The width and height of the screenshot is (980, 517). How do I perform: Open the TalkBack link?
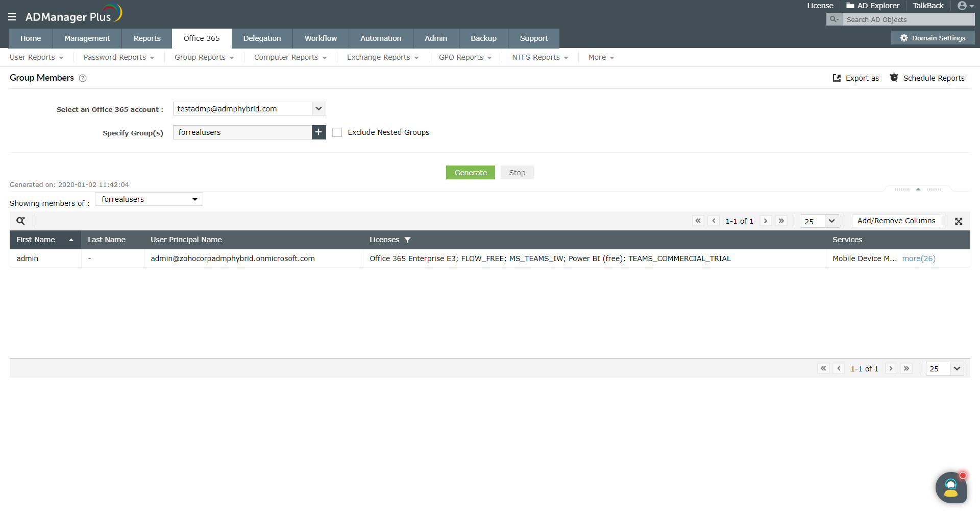point(928,6)
